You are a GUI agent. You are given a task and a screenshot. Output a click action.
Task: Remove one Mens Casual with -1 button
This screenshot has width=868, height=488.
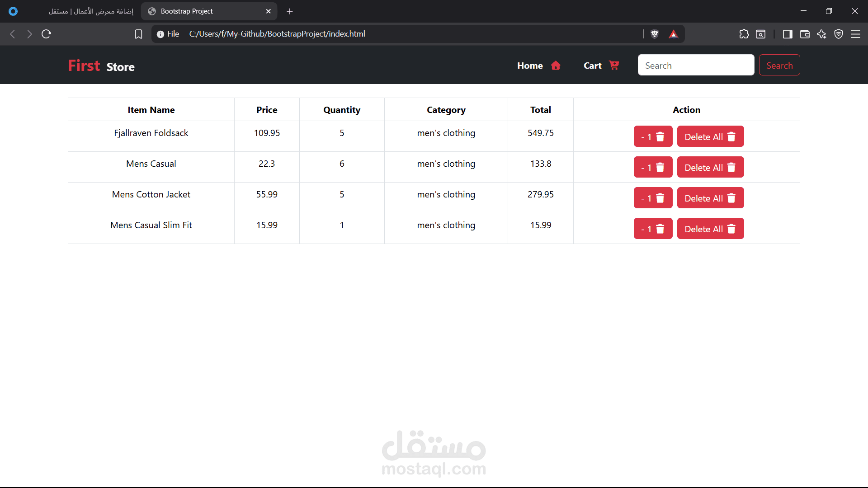tap(653, 167)
